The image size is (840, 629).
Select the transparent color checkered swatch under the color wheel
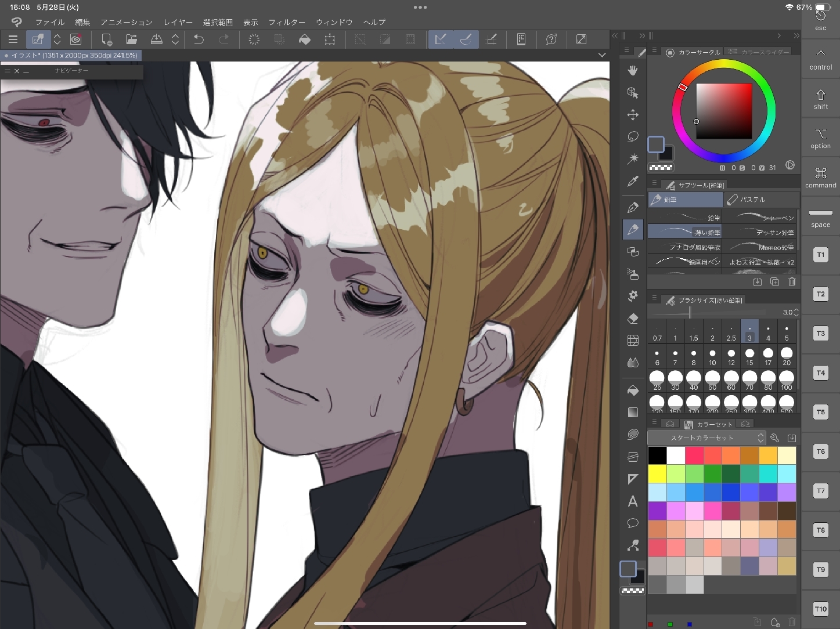click(x=661, y=168)
